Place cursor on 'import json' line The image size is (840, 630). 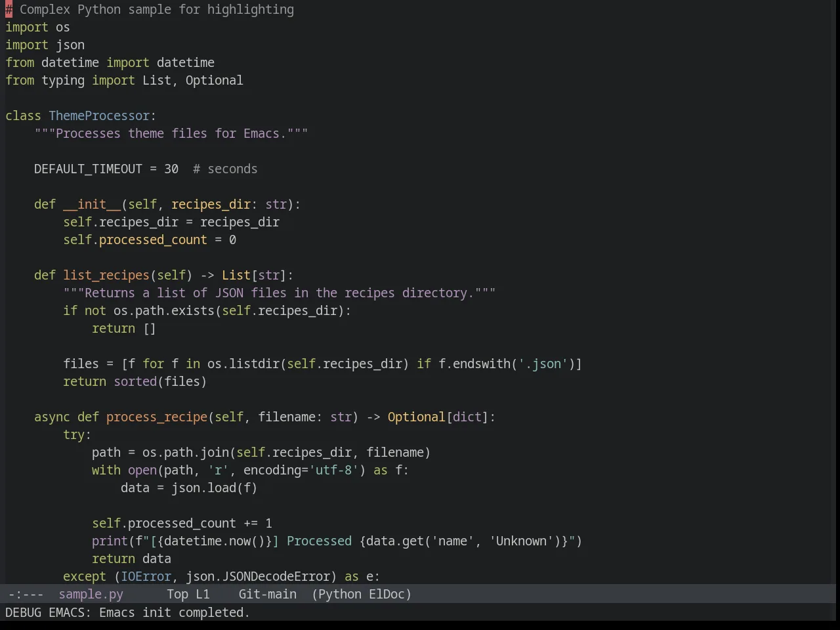45,45
